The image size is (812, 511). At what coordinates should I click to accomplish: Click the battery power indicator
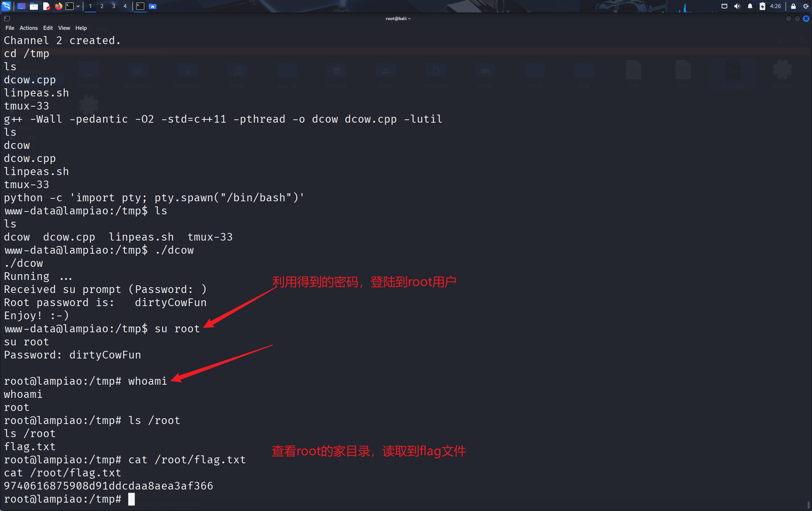[762, 6]
